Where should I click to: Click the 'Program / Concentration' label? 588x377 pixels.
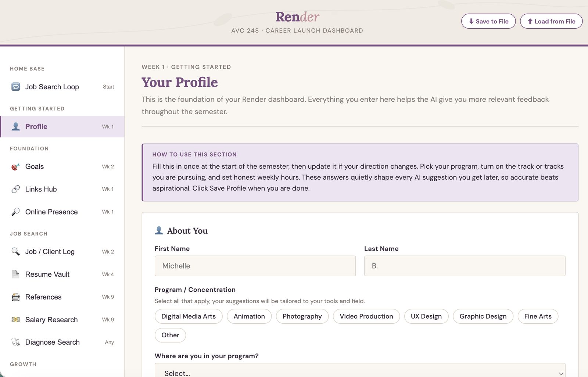point(195,290)
